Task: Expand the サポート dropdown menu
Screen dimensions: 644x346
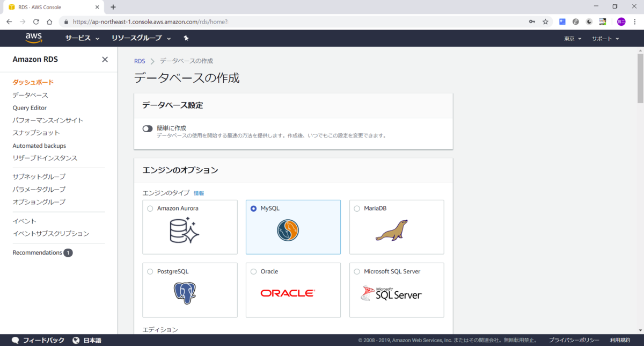Action: [605, 38]
